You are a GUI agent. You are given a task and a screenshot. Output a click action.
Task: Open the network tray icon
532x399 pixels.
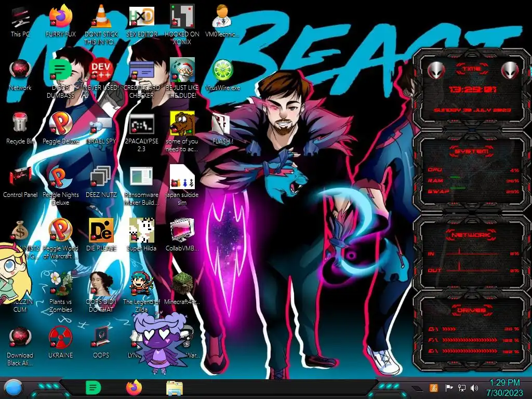461,388
